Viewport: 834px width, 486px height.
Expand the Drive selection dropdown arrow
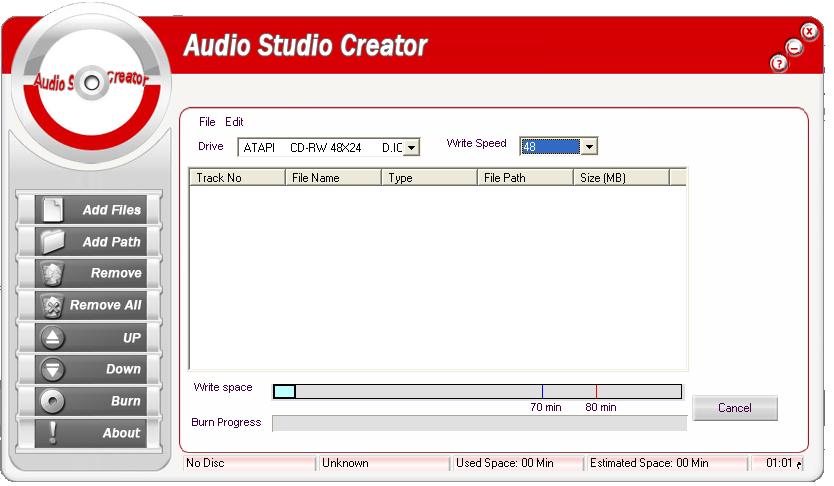coord(411,147)
